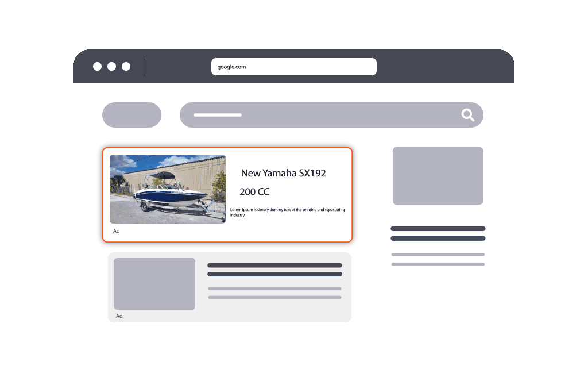Viewport: 588px width, 392px height.
Task: Click the Ad label under boat photo
Action: [x=117, y=231]
